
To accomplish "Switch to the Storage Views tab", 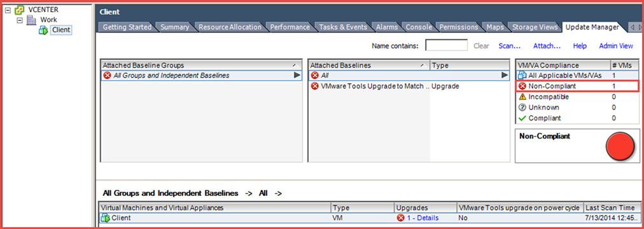I will (x=535, y=27).
